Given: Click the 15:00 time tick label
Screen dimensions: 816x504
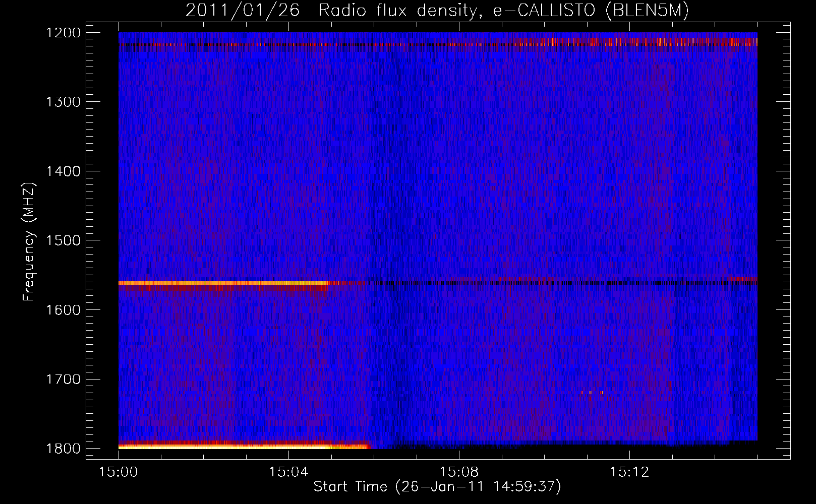Looking at the screenshot, I should click(119, 472).
